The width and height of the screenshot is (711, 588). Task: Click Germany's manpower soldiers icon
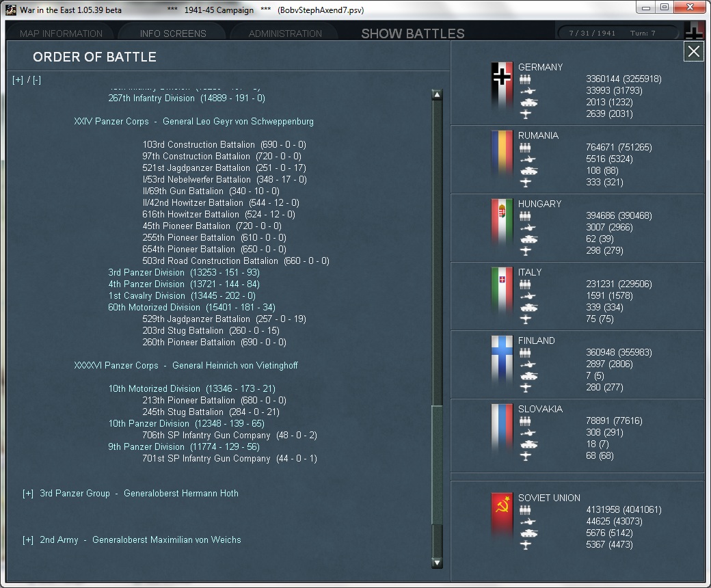pyautogui.click(x=525, y=79)
